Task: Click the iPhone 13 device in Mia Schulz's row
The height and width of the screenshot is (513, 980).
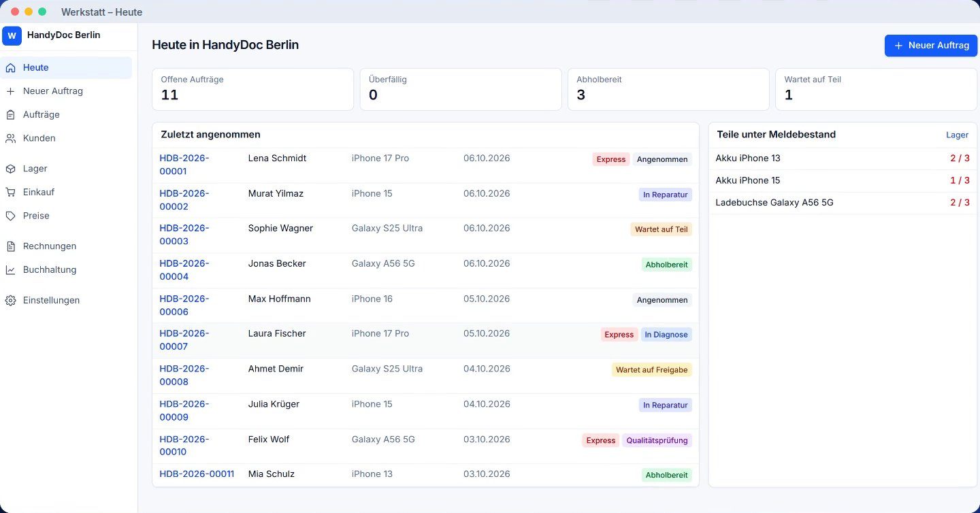Action: pyautogui.click(x=372, y=474)
